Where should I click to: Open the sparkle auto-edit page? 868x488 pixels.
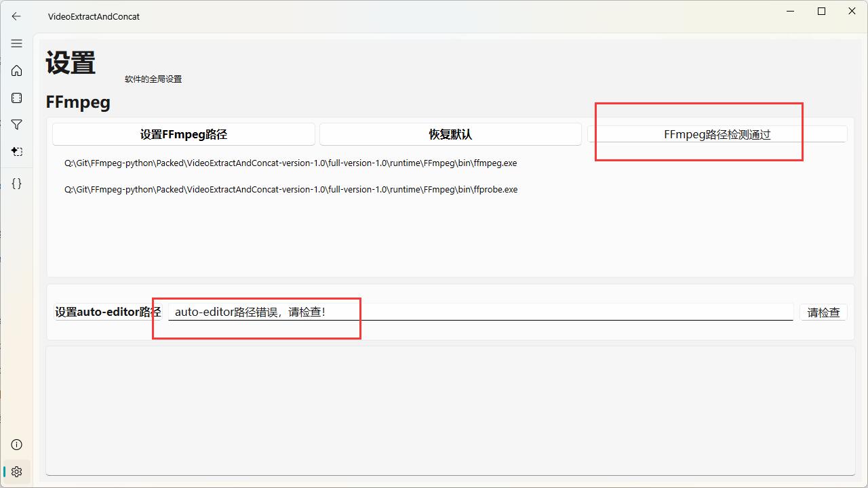click(x=16, y=152)
